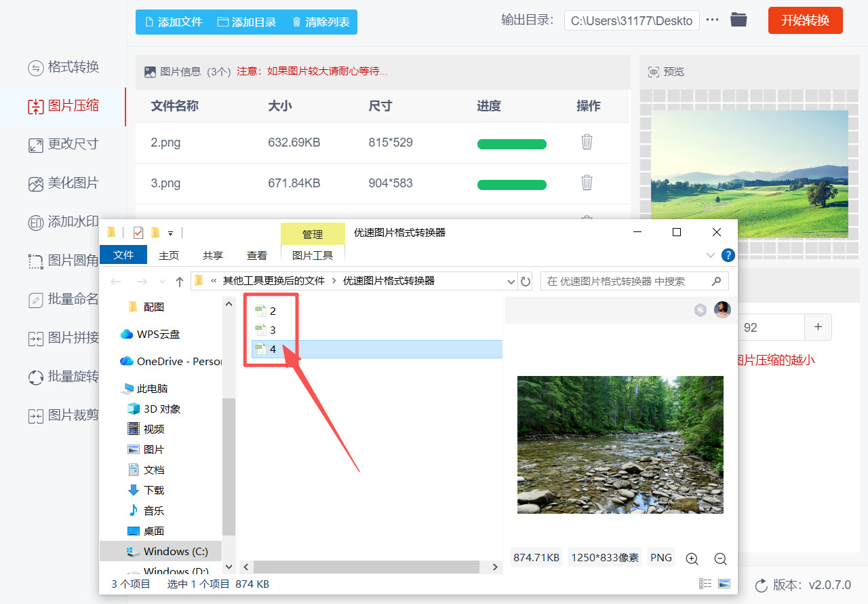Open 美化图片 in the converter sidebar
Image resolution: width=868 pixels, height=604 pixels.
tap(63, 183)
